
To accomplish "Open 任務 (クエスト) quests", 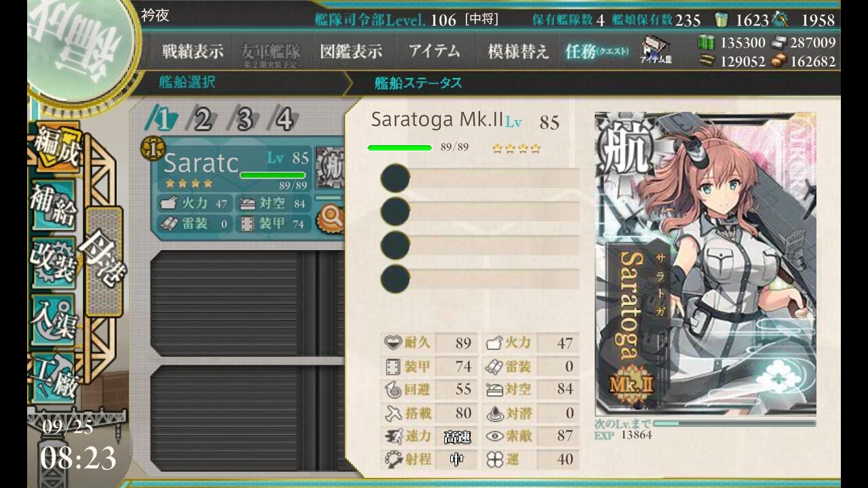I will pos(597,52).
